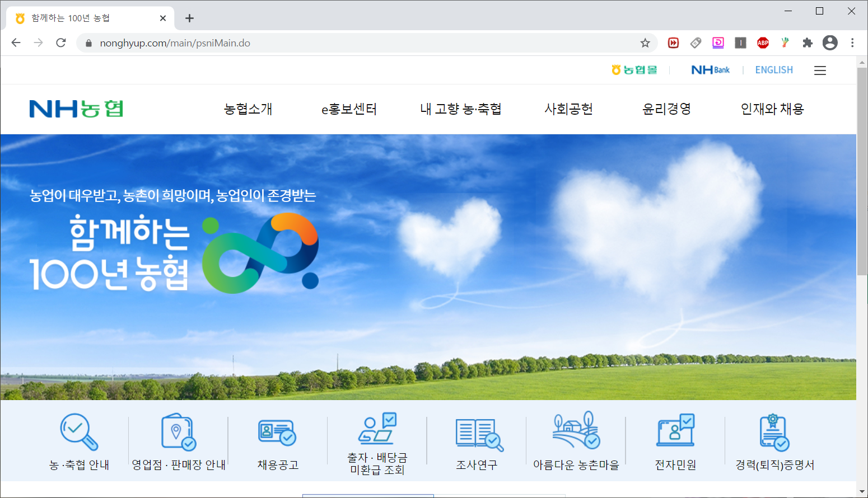Open the 농·축협 안내 magnifier icon
868x498 pixels.
click(79, 431)
